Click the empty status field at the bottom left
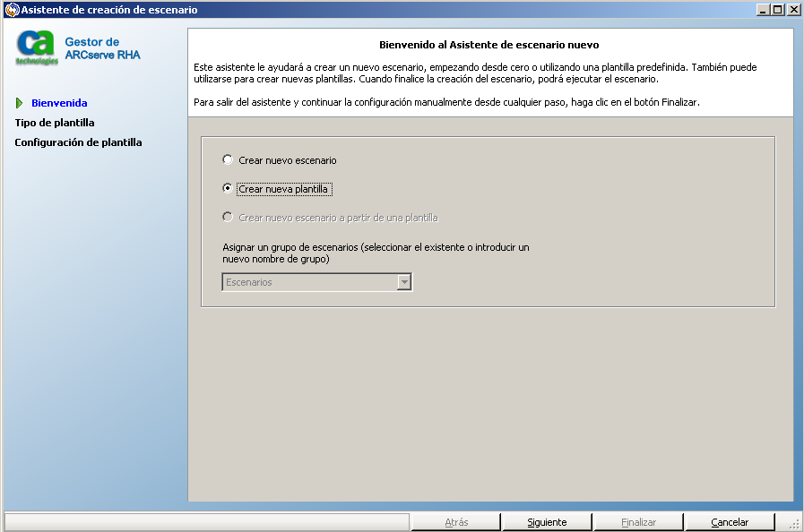This screenshot has height=532, width=804. click(x=207, y=522)
